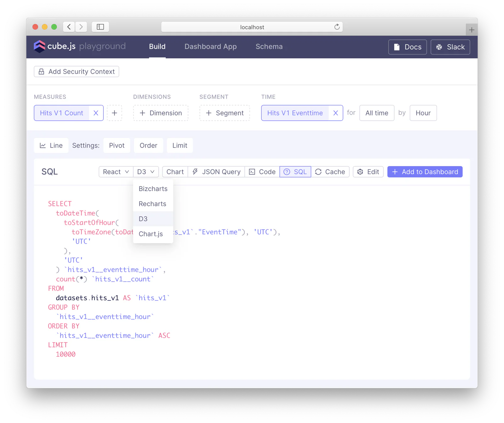Open the All time date range dropdown
Screen dimensions: 504x423
[x=377, y=113]
